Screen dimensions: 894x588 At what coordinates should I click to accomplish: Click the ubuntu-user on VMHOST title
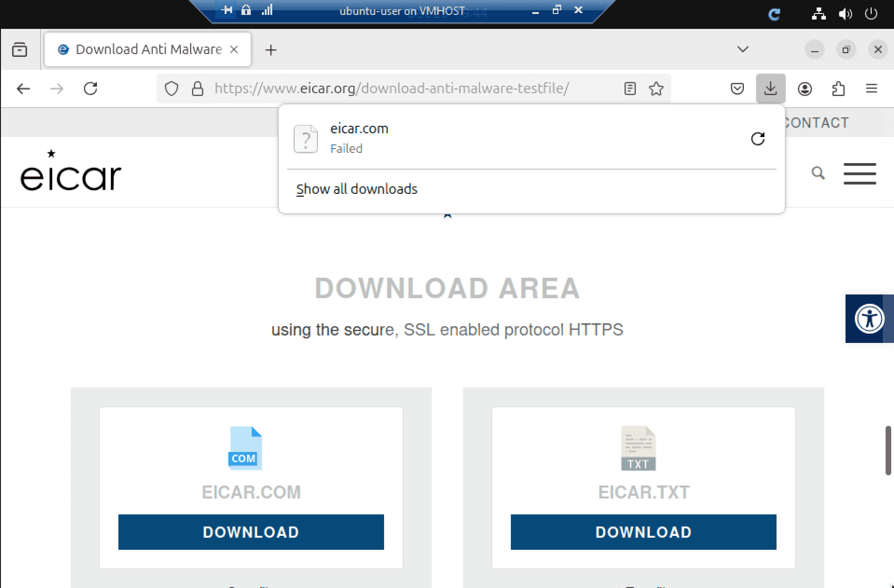coord(402,11)
